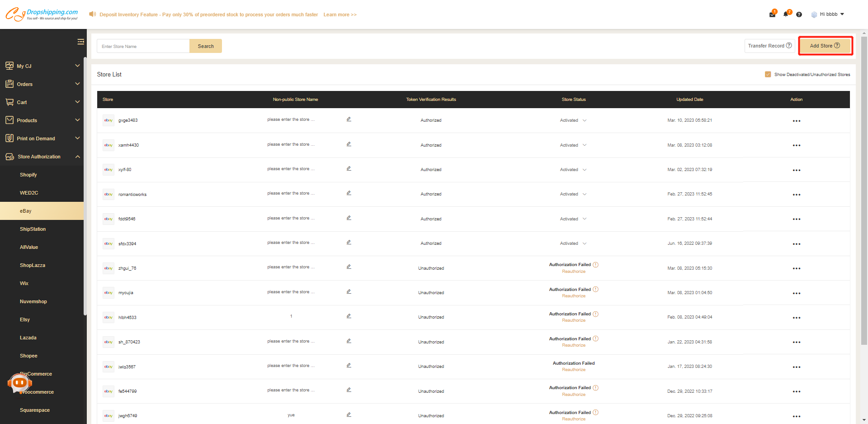This screenshot has width=868, height=424.
Task: Toggle Show Deactivated/Unauthorized Stores checkbox
Action: tap(768, 74)
